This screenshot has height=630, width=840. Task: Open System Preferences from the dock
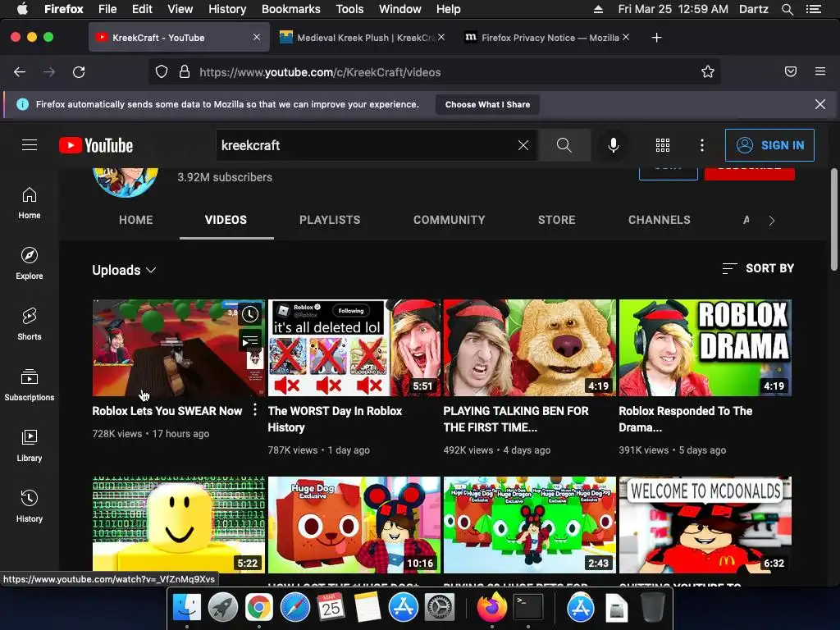tap(440, 608)
